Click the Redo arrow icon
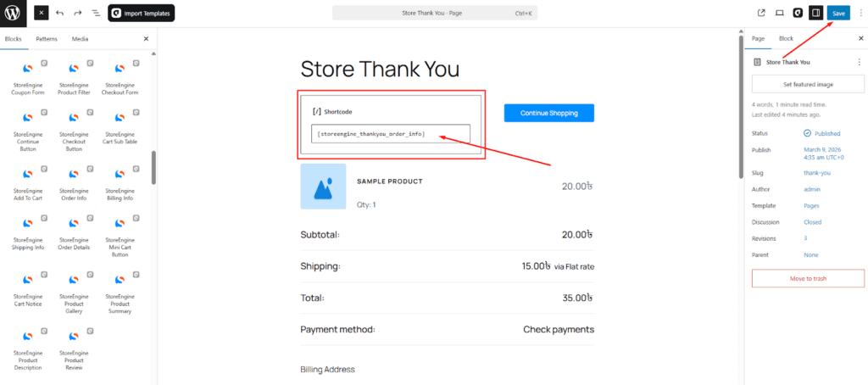Viewport: 868px width, 385px height. click(77, 13)
